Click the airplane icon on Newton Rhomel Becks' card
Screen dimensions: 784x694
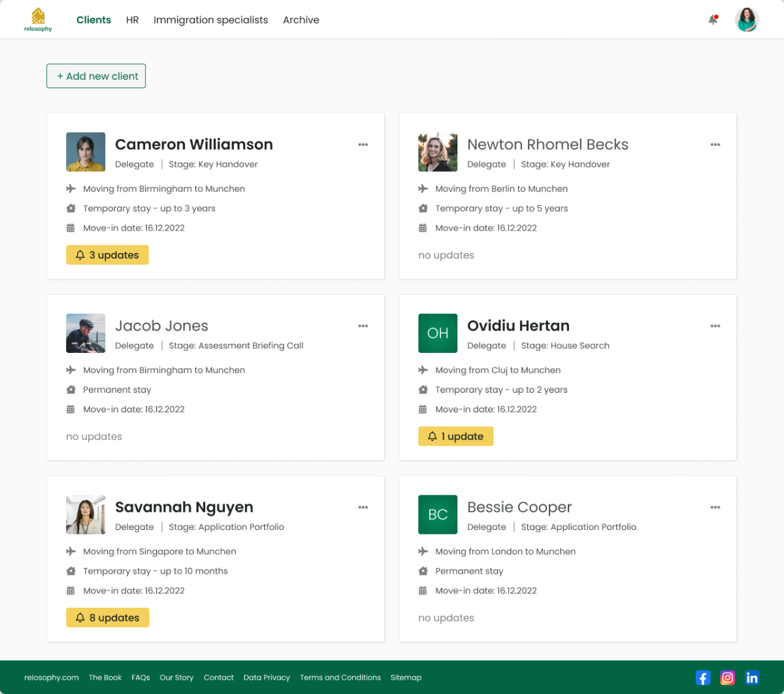(423, 189)
